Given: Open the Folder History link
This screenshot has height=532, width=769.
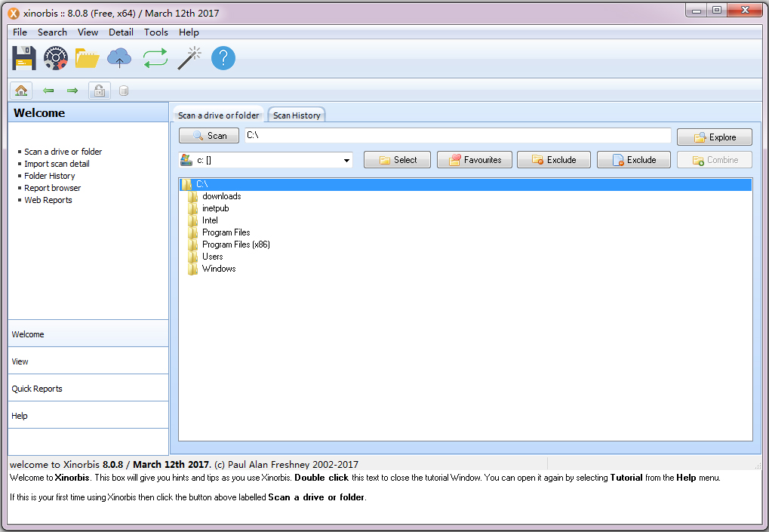Looking at the screenshot, I should (x=50, y=176).
